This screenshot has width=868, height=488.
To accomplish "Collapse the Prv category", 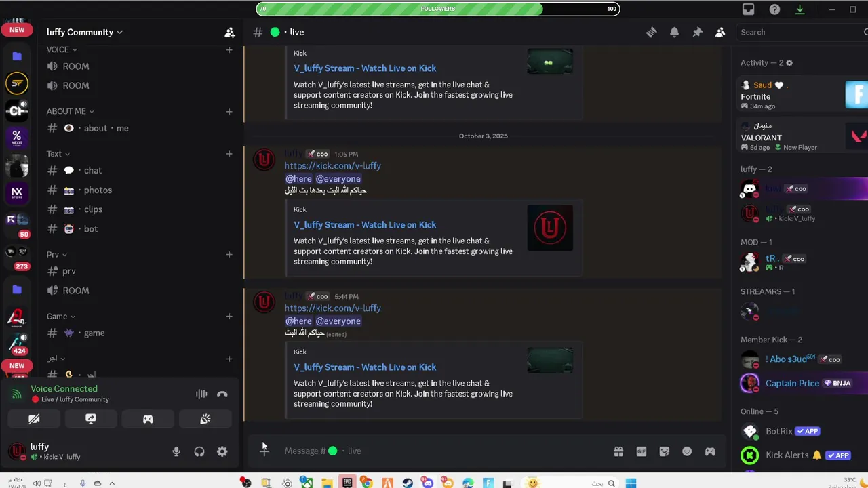I will (56, 255).
